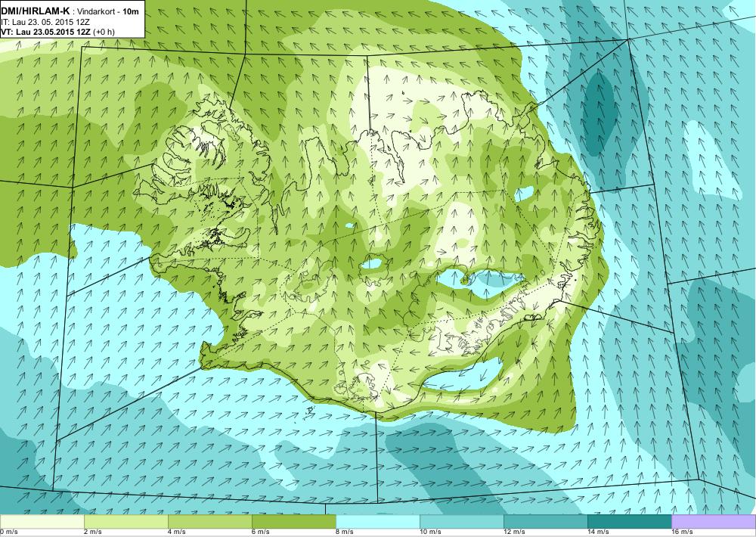Click the '10 m/s' legend label

click(431, 532)
